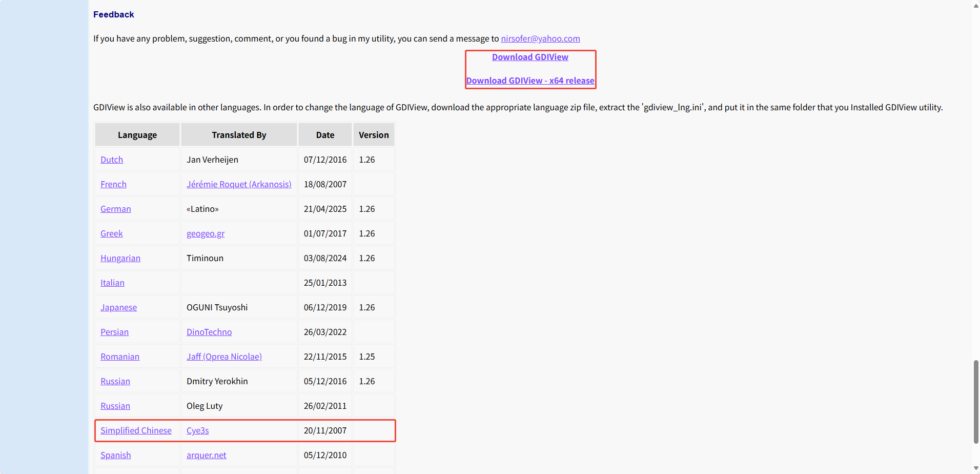Viewport: 980px width, 474px height.
Task: Visit arquer.net translator link
Action: [x=206, y=455]
